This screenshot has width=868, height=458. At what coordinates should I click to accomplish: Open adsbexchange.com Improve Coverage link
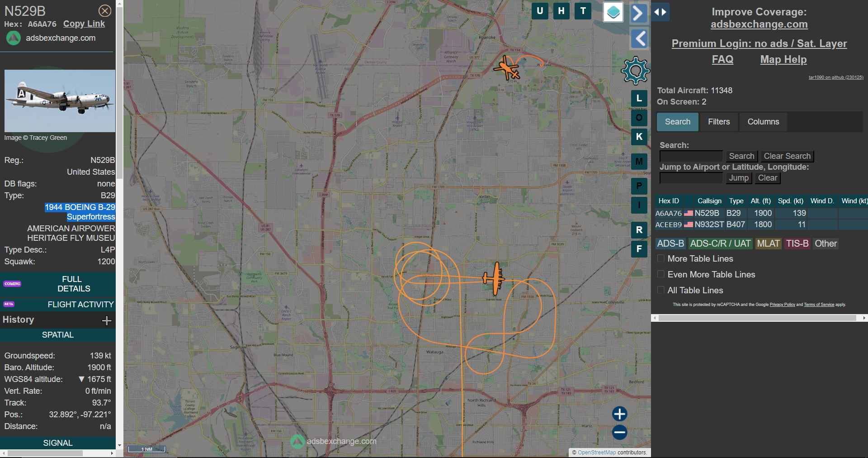(x=759, y=24)
